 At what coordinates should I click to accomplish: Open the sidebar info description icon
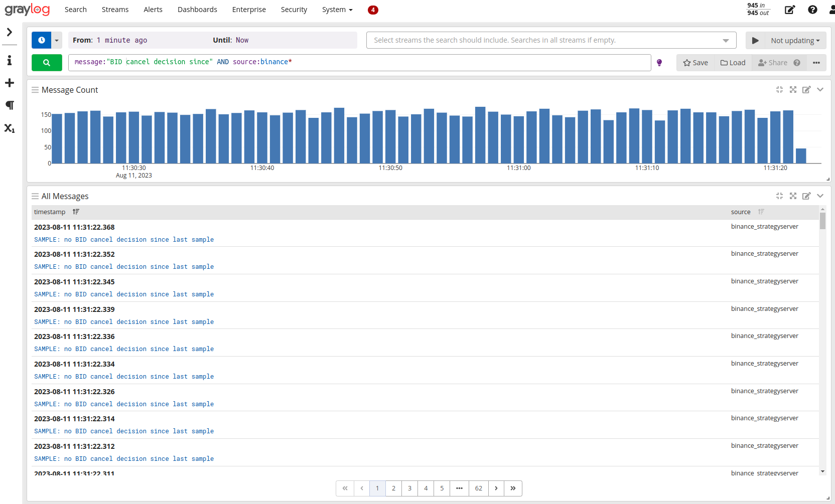[x=10, y=60]
